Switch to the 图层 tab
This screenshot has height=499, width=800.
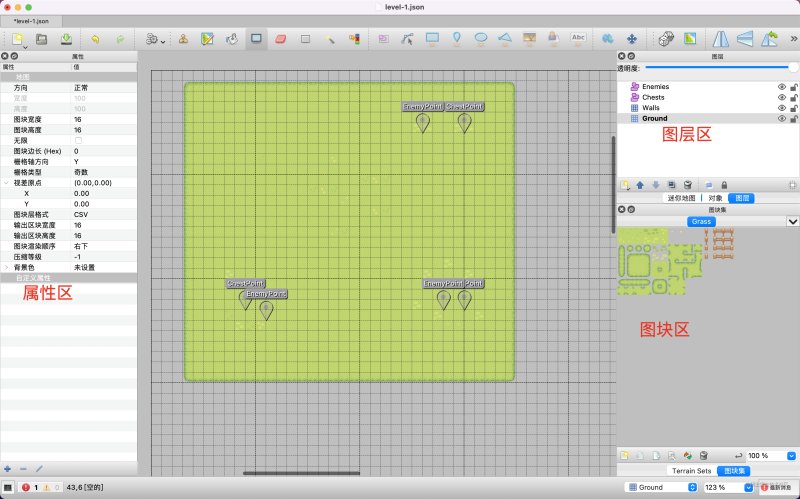pos(742,198)
